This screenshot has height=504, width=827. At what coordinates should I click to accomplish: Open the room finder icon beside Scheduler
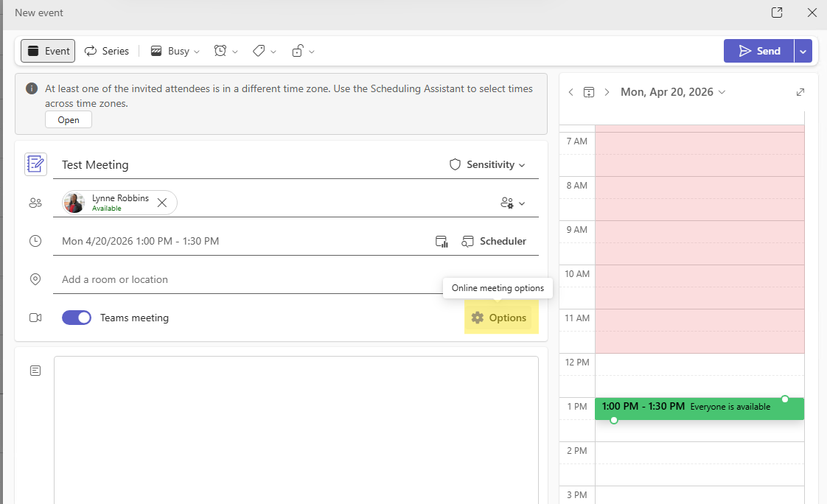click(442, 241)
